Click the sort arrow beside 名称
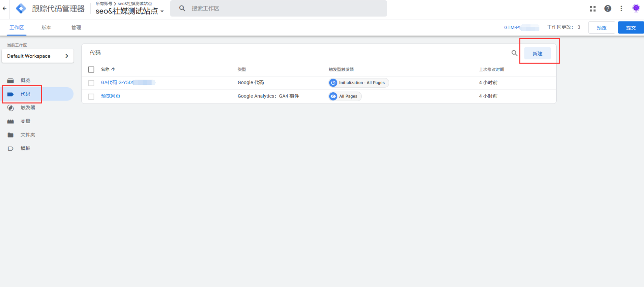Viewport: 644px width, 287px height. [113, 69]
